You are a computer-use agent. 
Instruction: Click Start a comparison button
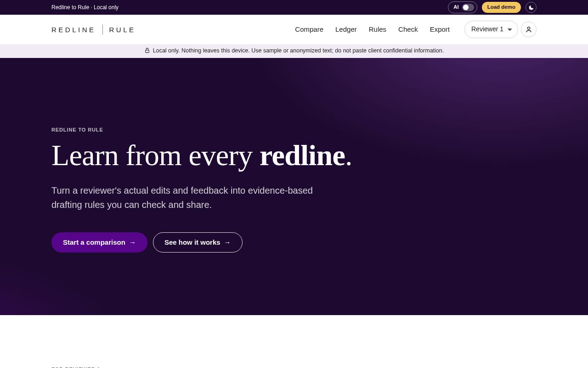click(99, 242)
